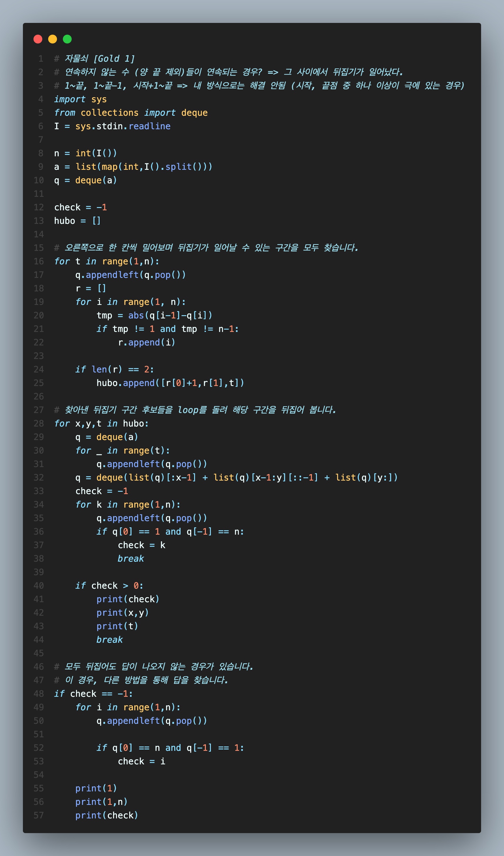Click the line 'import sys'
The height and width of the screenshot is (856, 504).
point(80,99)
